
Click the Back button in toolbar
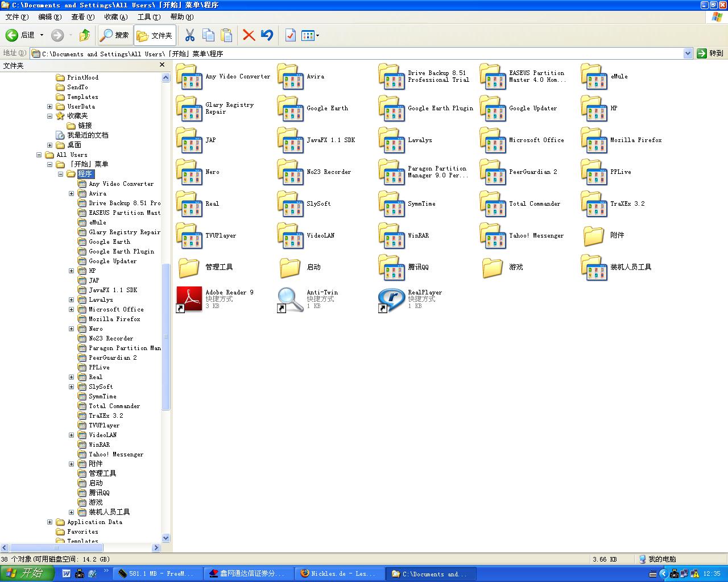pos(20,35)
